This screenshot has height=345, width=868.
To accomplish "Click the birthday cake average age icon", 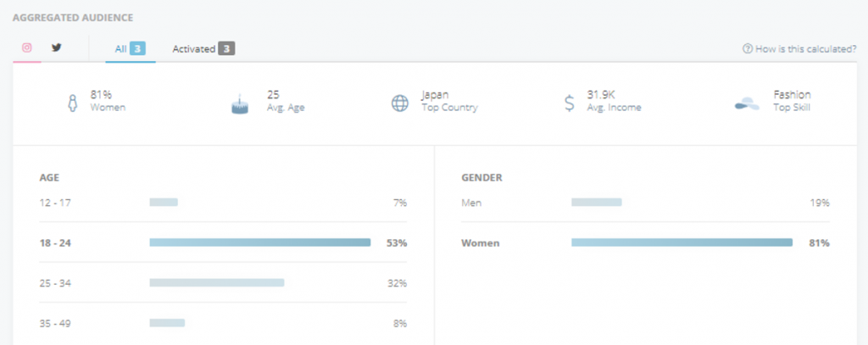I will point(241,104).
